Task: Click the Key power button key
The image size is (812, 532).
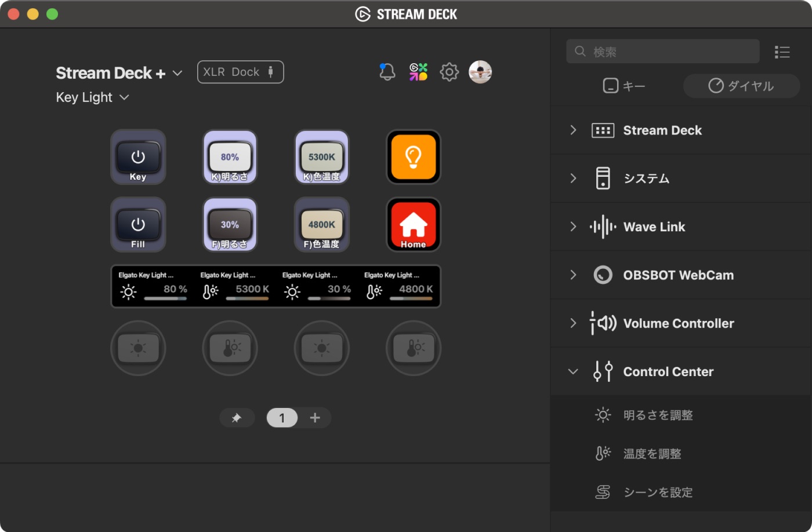Action: tap(138, 156)
